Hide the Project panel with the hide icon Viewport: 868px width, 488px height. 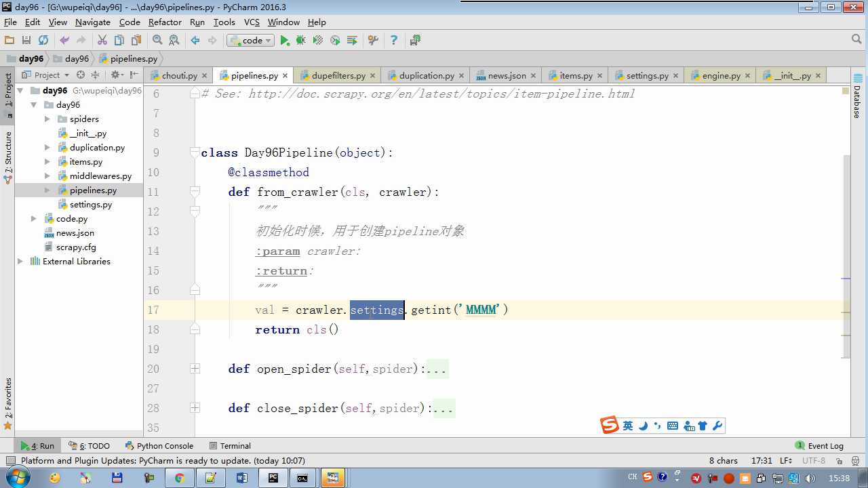click(134, 75)
